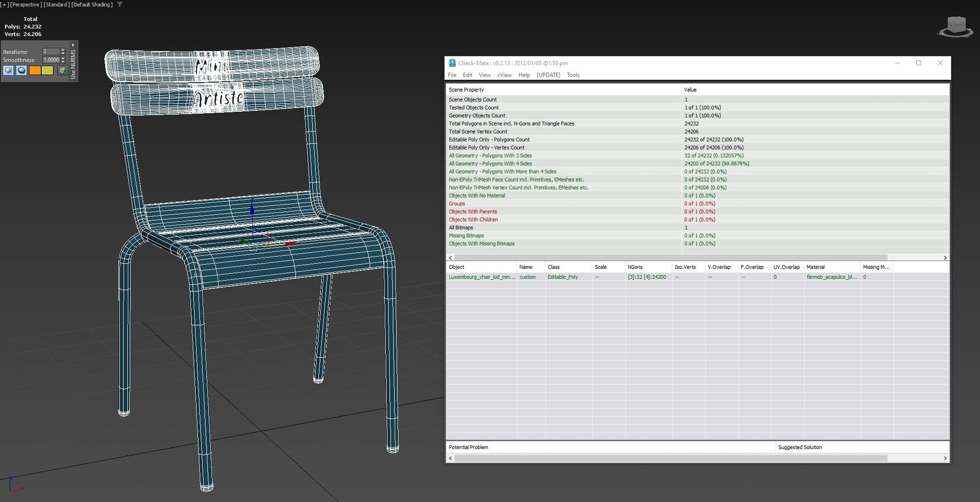Maximize the Check-Mate window
Viewport: 980px width, 502px height.
click(918, 63)
